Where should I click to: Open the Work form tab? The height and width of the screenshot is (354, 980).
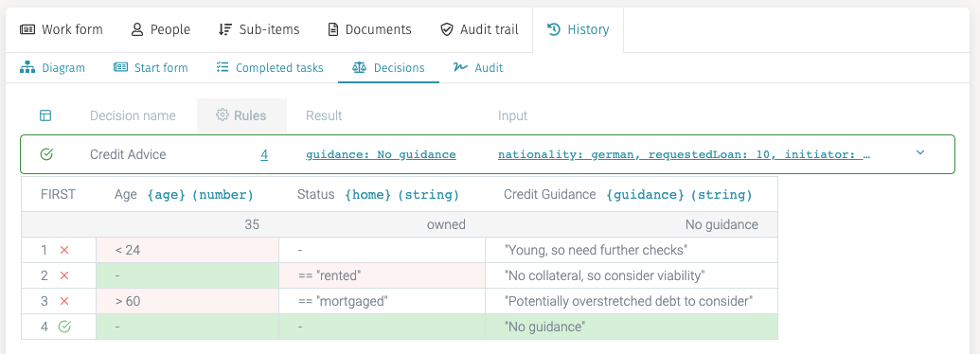click(x=62, y=29)
